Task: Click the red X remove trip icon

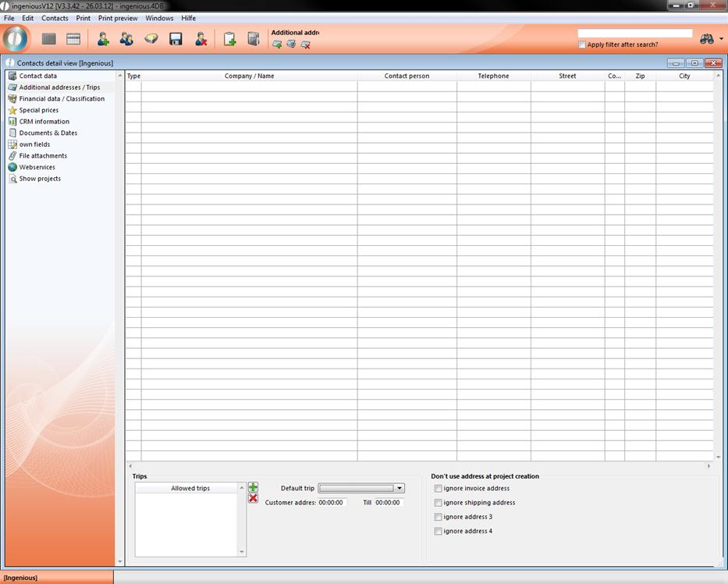Action: point(253,498)
